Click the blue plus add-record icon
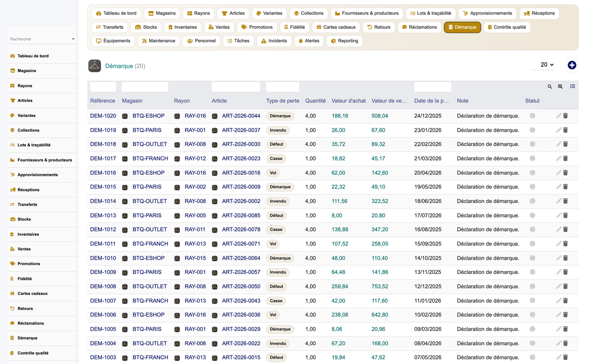The image size is (589, 364). point(572,65)
